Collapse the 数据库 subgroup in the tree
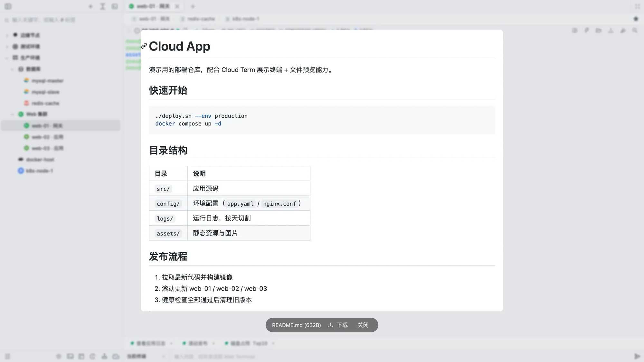 point(13,69)
